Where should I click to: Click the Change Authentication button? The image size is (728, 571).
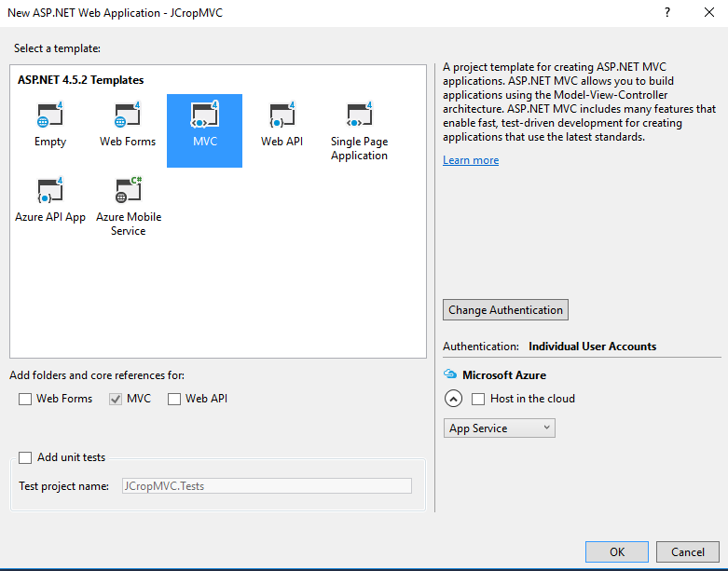point(505,310)
